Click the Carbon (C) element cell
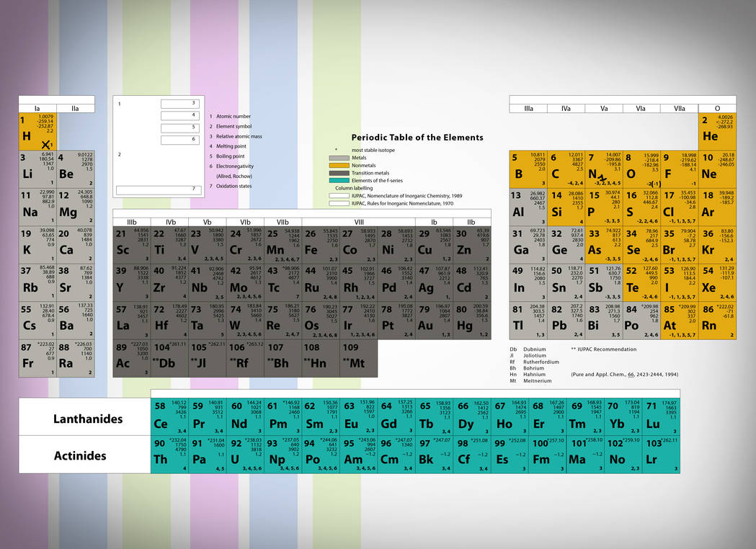Image resolution: width=756 pixels, height=549 pixels. 566,169
